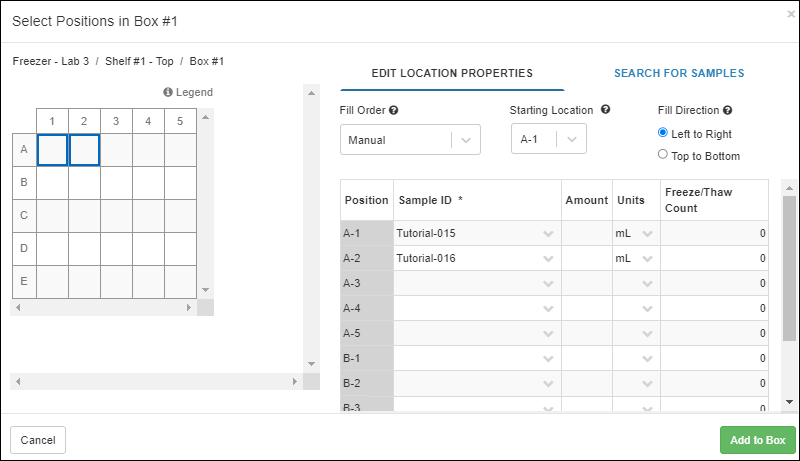Screen dimensions: 800x461
Task: Click the Cancel button
Action: tap(38, 440)
